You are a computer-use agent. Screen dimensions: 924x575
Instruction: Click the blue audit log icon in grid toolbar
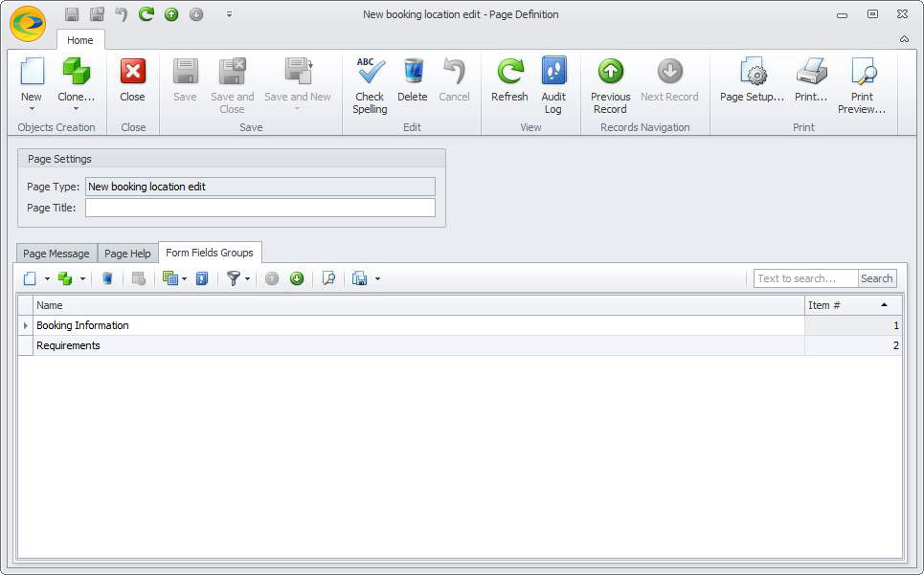(x=202, y=278)
